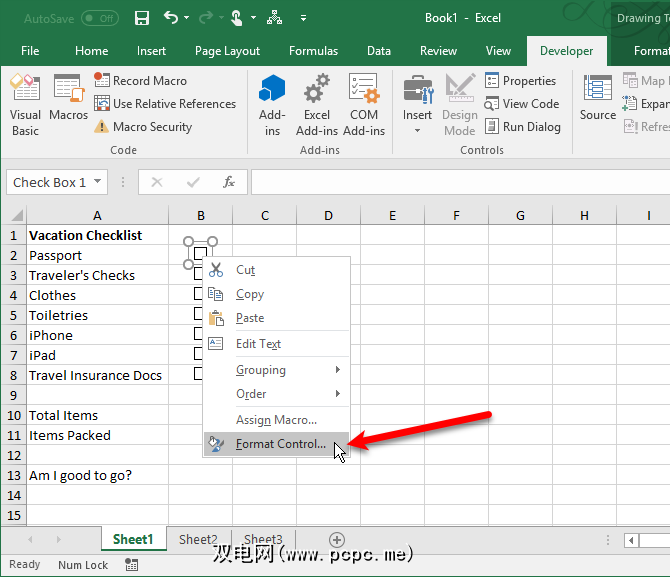670x577 pixels.
Task: Choose Format Control from context menu
Action: (x=280, y=444)
